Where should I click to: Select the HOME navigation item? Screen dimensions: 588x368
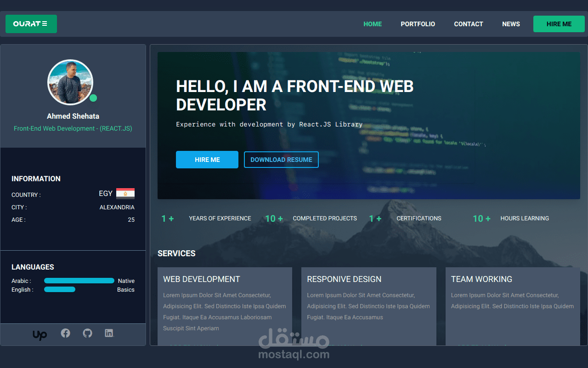pyautogui.click(x=373, y=24)
